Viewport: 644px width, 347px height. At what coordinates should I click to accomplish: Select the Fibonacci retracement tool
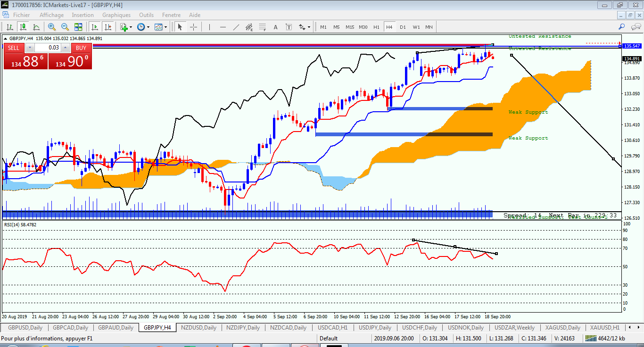coord(263,27)
